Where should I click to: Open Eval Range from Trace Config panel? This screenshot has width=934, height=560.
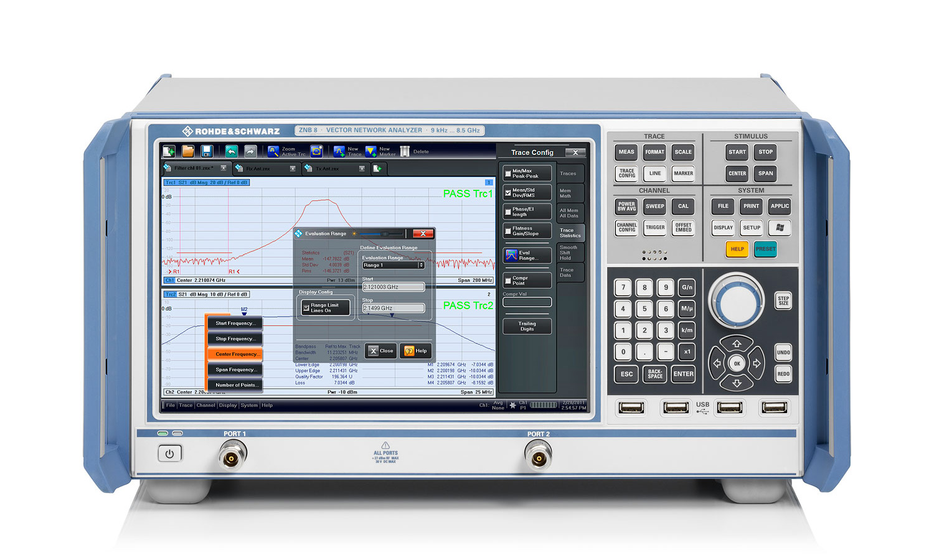point(527,255)
